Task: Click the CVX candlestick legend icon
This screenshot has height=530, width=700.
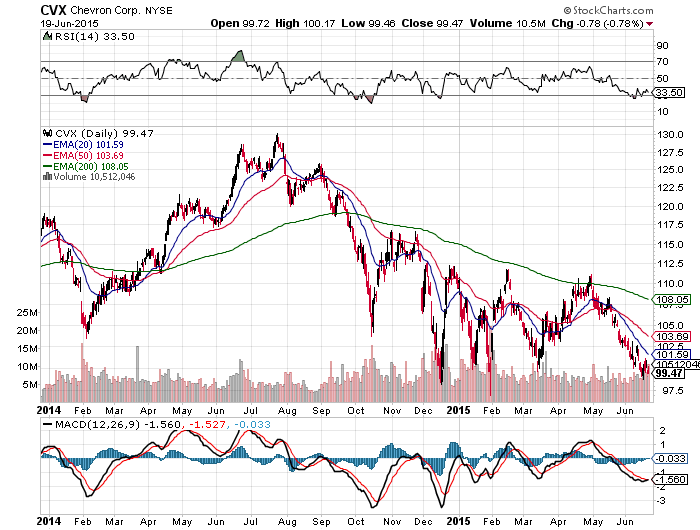Action: [47, 133]
